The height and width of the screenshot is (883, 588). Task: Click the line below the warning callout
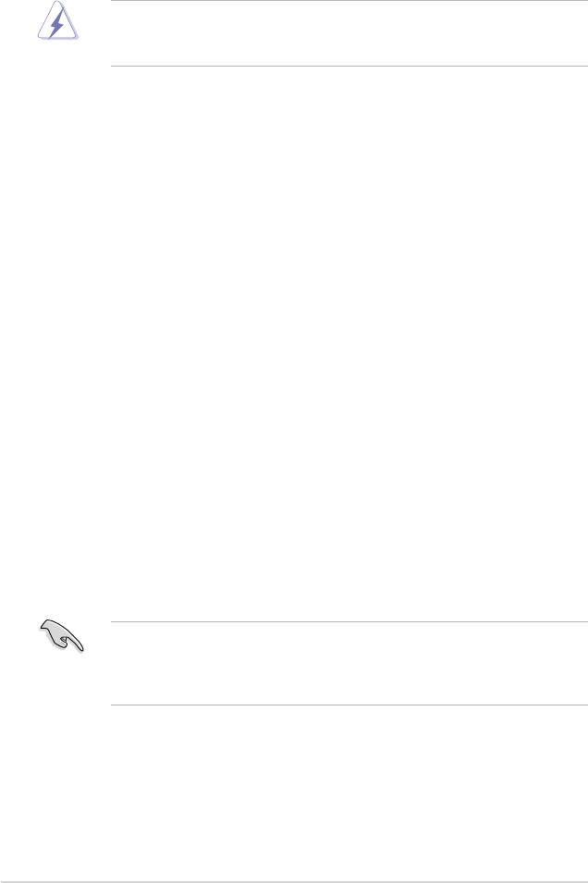tap(349, 66)
